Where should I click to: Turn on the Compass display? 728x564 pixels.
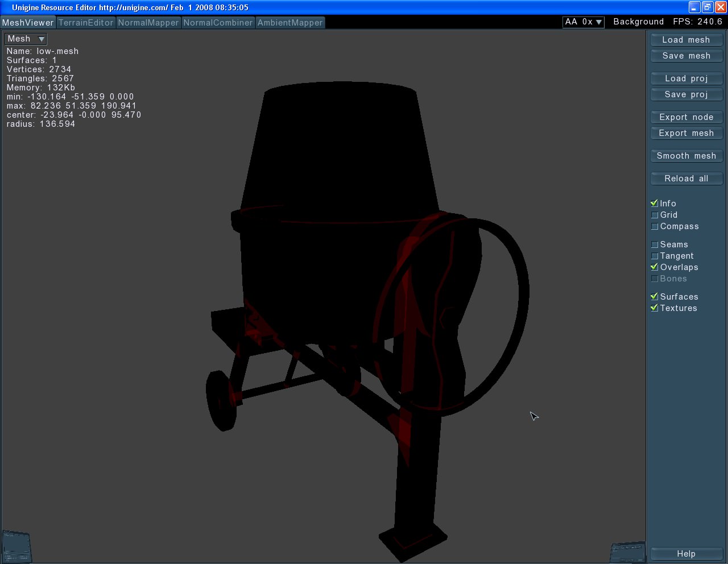(655, 226)
